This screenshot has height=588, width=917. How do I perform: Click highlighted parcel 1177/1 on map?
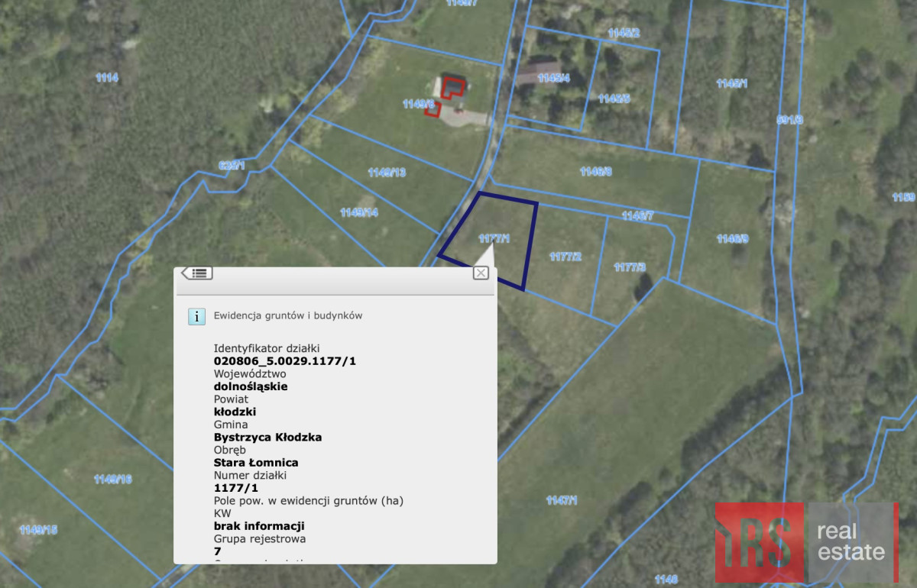click(x=493, y=238)
